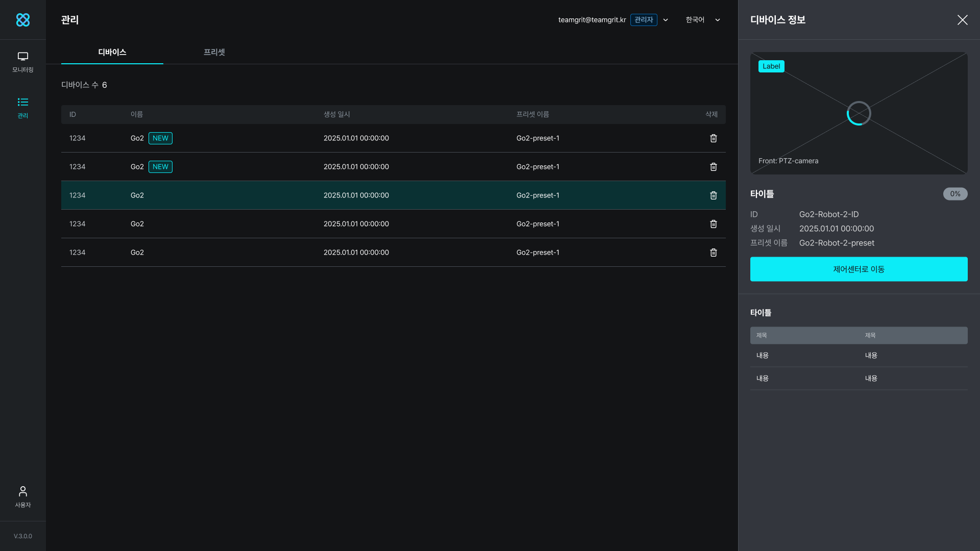
Task: Switch to the 프리셋 tab
Action: click(x=214, y=52)
